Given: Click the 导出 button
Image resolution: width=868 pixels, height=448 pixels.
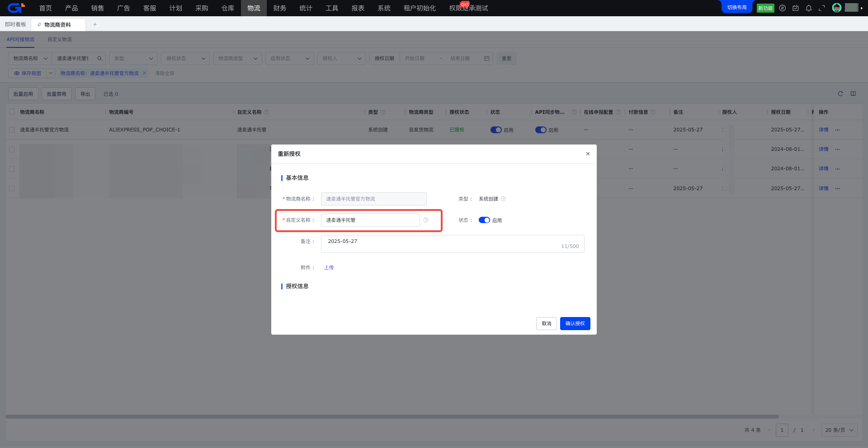Looking at the screenshot, I should [x=85, y=94].
